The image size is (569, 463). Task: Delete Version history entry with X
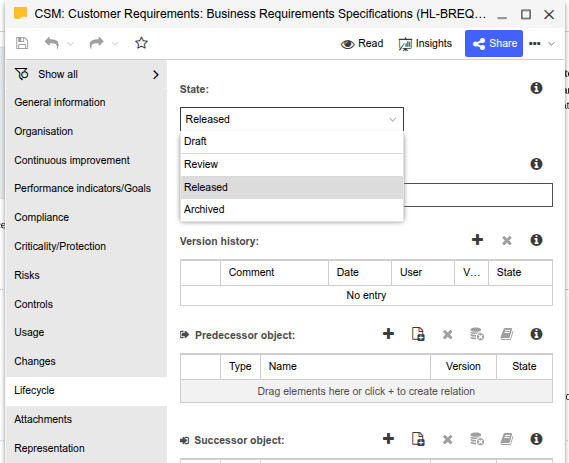[x=507, y=240]
